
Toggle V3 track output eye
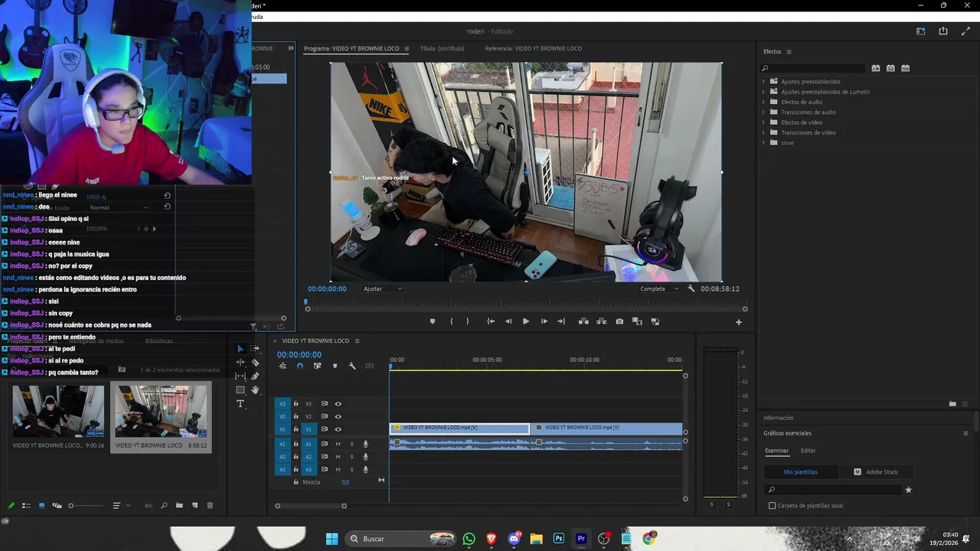pos(338,404)
